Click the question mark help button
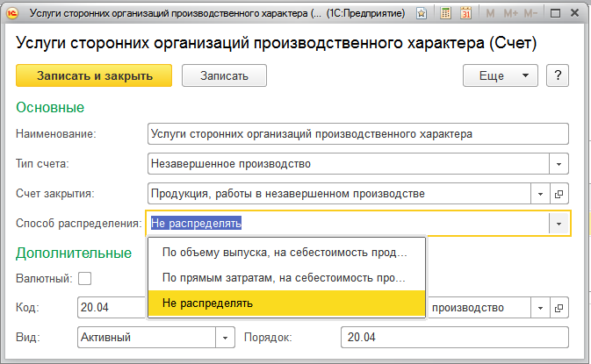 555,75
